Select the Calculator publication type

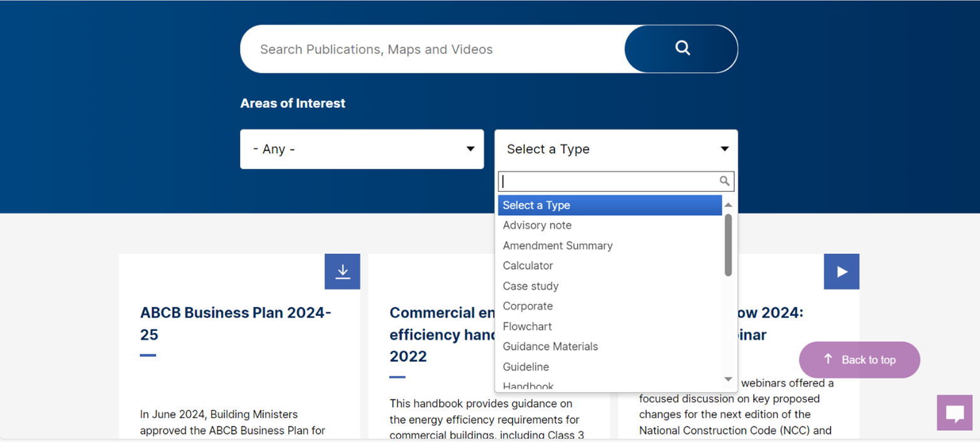point(528,265)
